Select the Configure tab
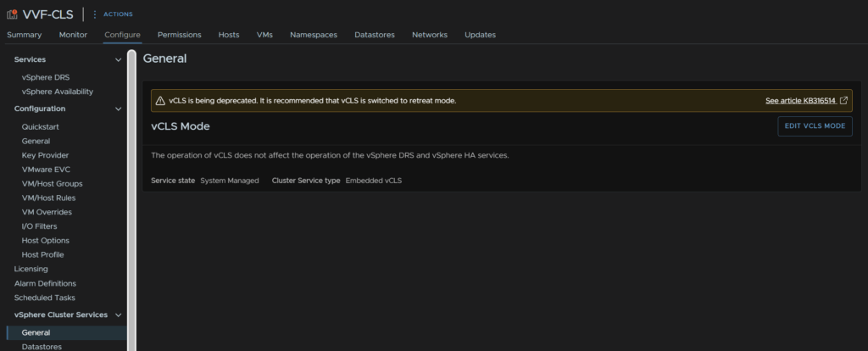Image resolution: width=868 pixels, height=351 pixels. [122, 34]
